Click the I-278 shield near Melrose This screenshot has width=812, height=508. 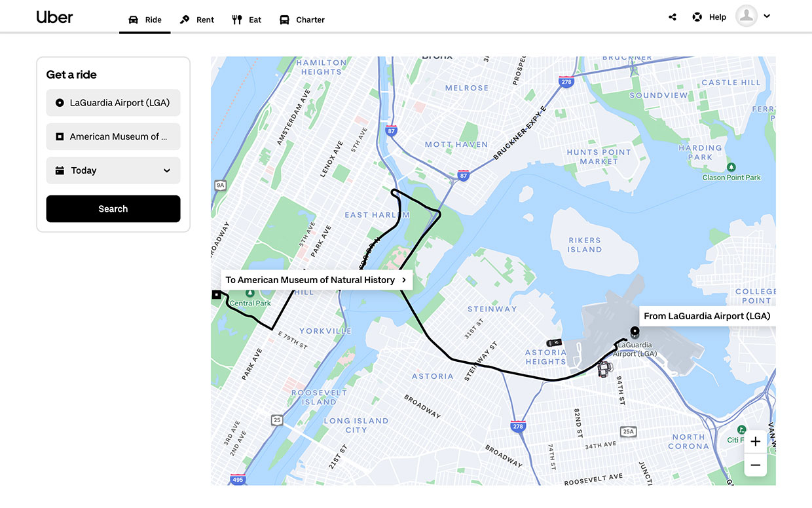(566, 82)
